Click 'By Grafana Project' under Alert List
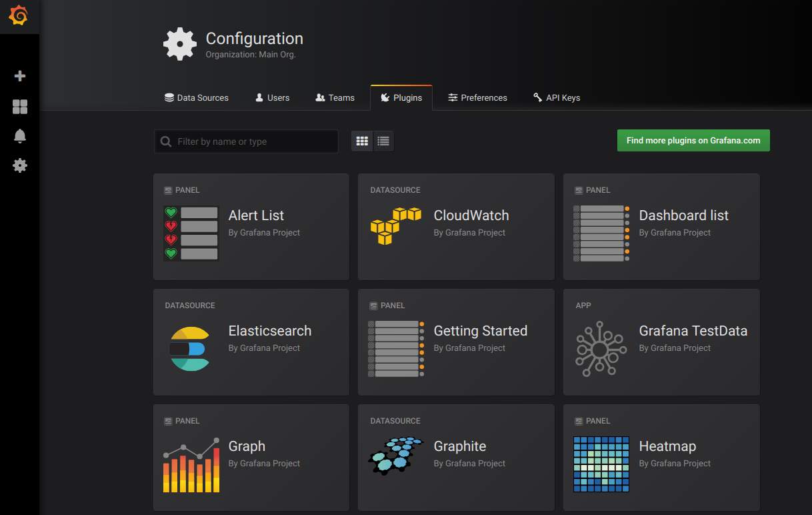Screen dimensions: 812x515 [x=264, y=233]
